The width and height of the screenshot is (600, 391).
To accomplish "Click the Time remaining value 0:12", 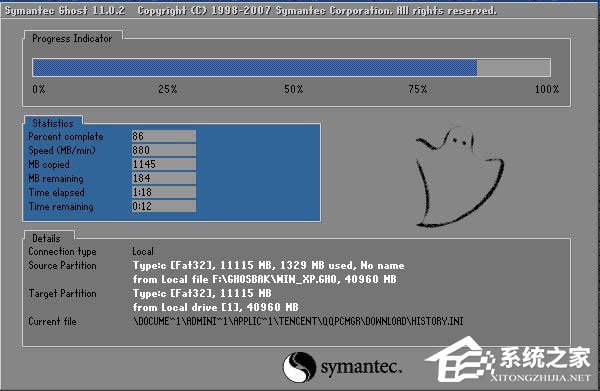I will 164,206.
